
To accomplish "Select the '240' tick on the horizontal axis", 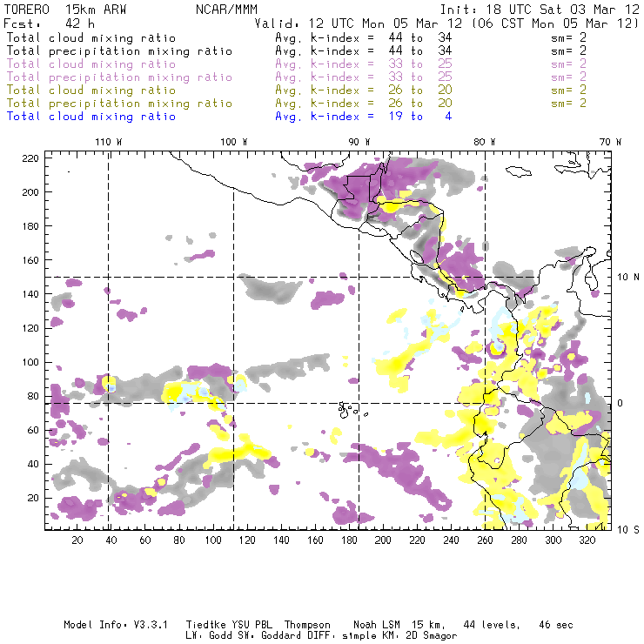I will (x=451, y=540).
